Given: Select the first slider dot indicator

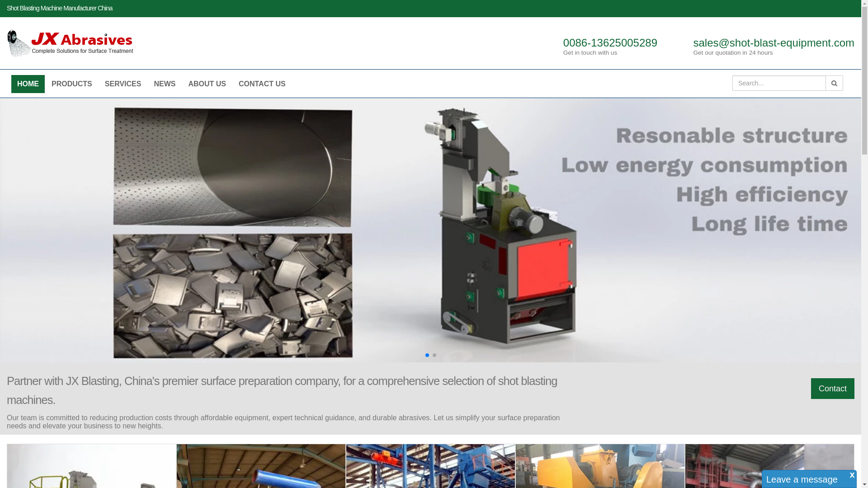Looking at the screenshot, I should click(427, 355).
